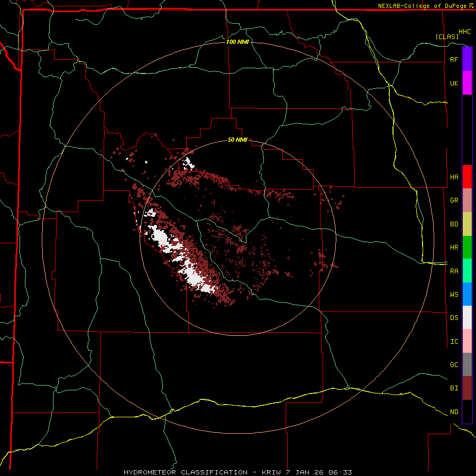Click the IC light pink legend swatch
This screenshot has height=476, width=476.
click(x=467, y=341)
